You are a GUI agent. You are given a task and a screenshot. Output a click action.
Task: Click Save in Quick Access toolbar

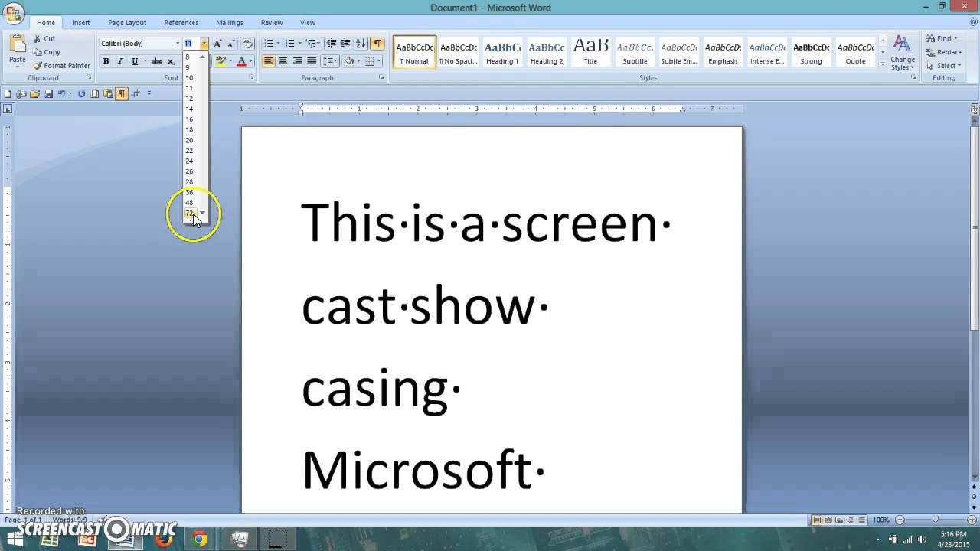click(x=48, y=94)
